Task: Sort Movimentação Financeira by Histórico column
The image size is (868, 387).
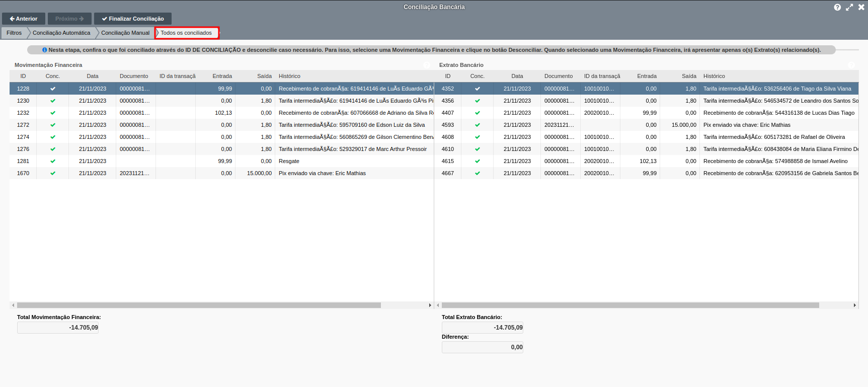Action: (x=354, y=76)
